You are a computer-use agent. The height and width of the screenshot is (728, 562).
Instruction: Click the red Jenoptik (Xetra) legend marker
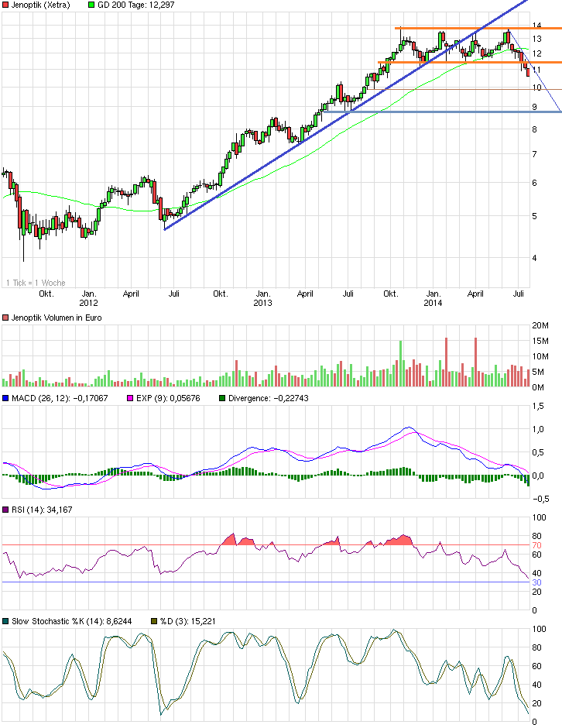pos(5,5)
